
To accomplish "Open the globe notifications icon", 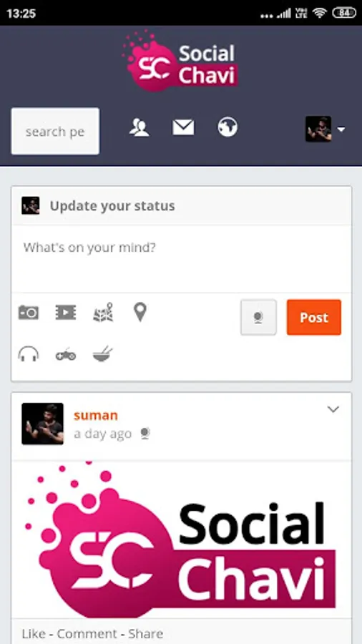I will [x=228, y=127].
